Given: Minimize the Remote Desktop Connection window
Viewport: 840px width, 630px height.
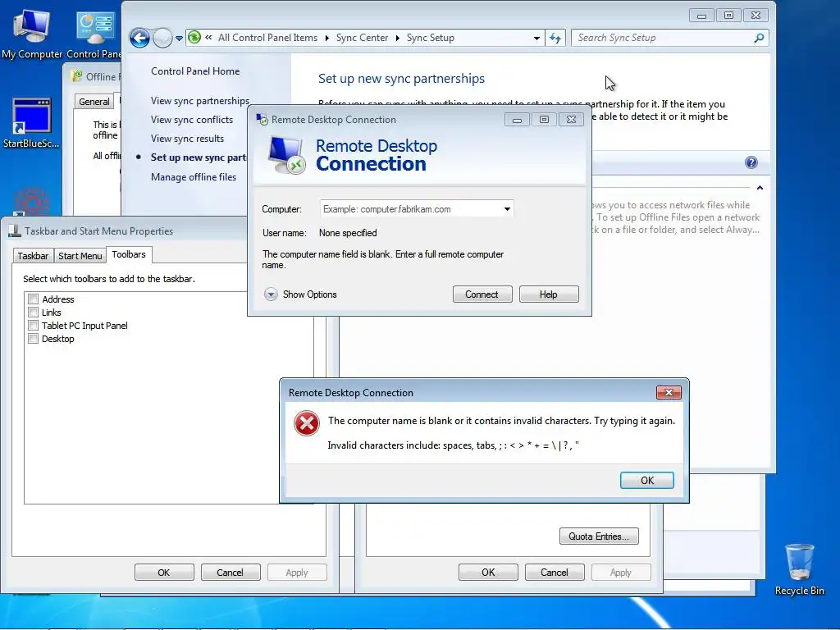Looking at the screenshot, I should pos(517,120).
